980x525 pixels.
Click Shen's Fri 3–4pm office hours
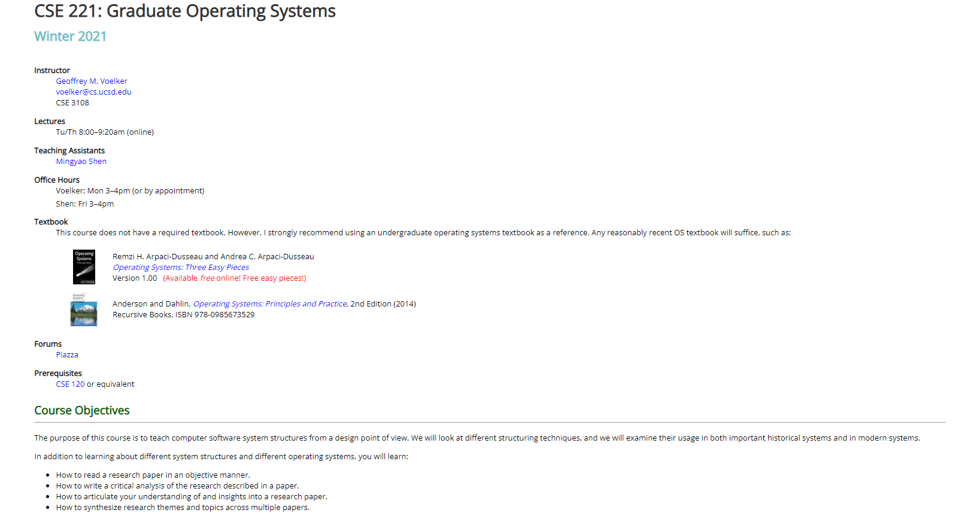click(85, 204)
